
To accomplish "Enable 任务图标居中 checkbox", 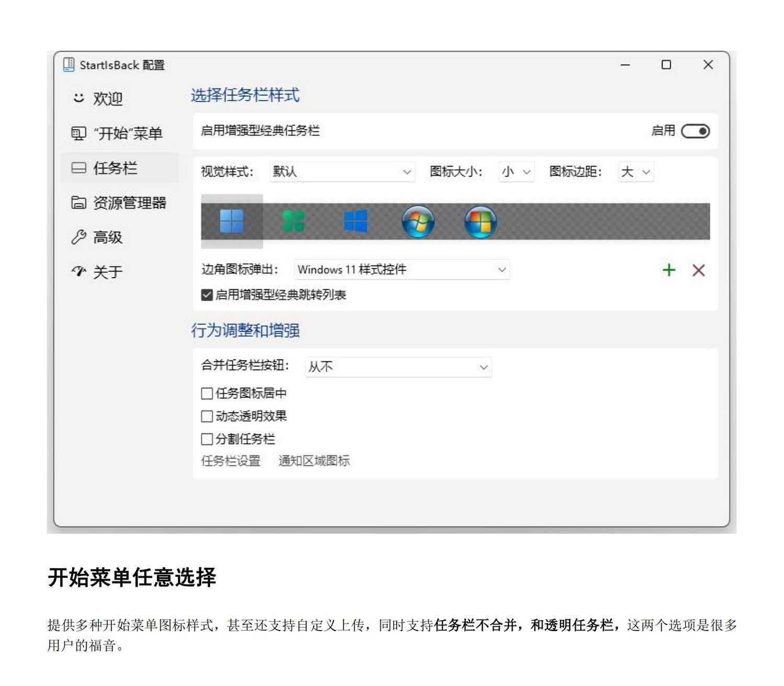I will point(207,393).
